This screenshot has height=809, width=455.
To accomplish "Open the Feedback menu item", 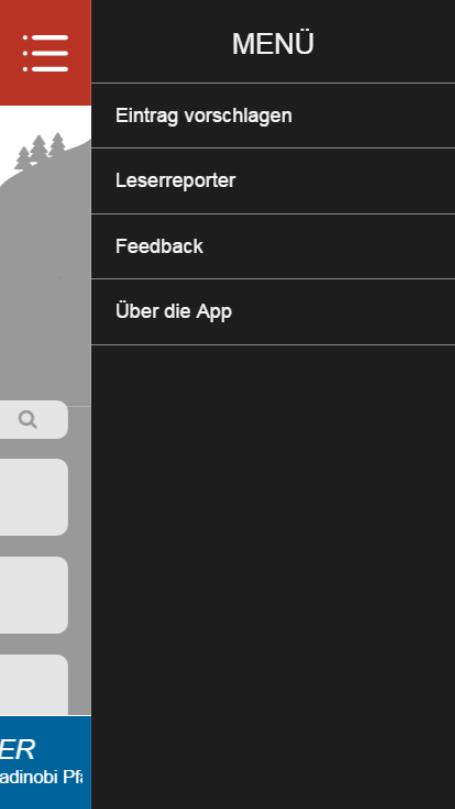I will point(273,247).
